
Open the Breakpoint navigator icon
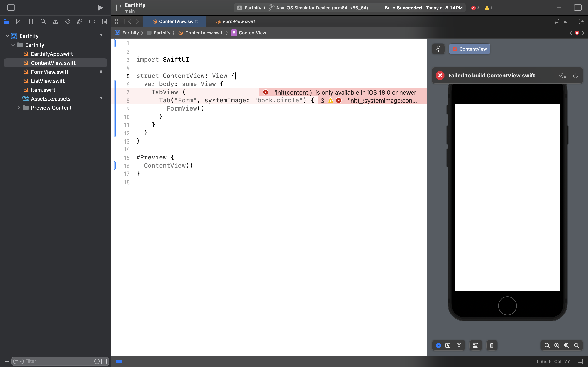(x=92, y=21)
